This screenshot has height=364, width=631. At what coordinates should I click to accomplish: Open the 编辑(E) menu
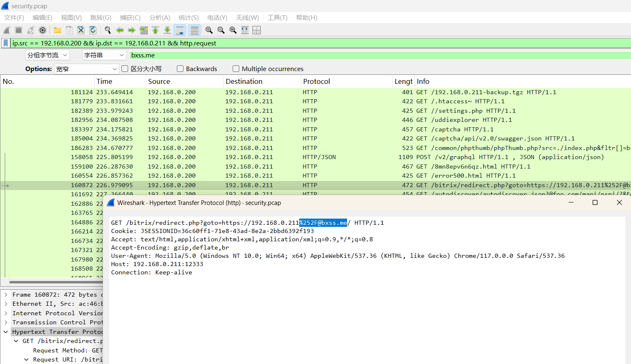tap(43, 17)
